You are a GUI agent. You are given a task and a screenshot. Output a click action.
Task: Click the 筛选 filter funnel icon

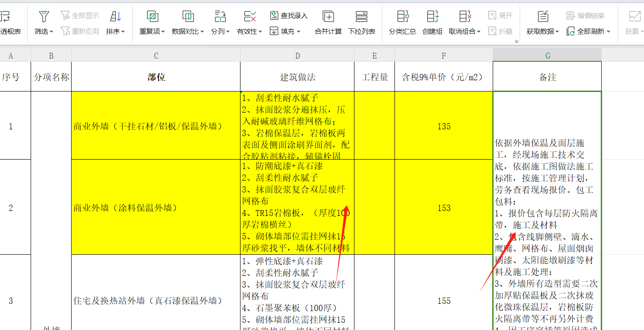[x=44, y=16]
